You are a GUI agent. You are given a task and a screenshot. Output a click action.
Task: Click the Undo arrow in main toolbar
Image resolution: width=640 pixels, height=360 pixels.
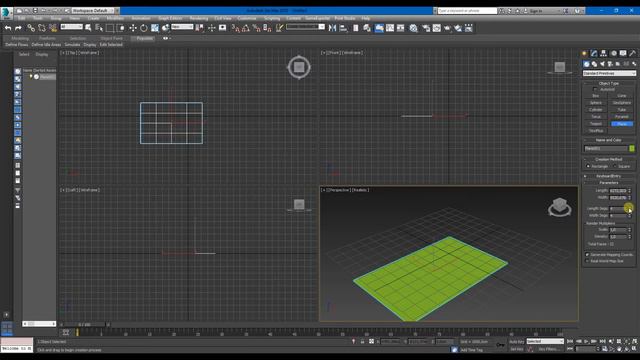coord(8,28)
